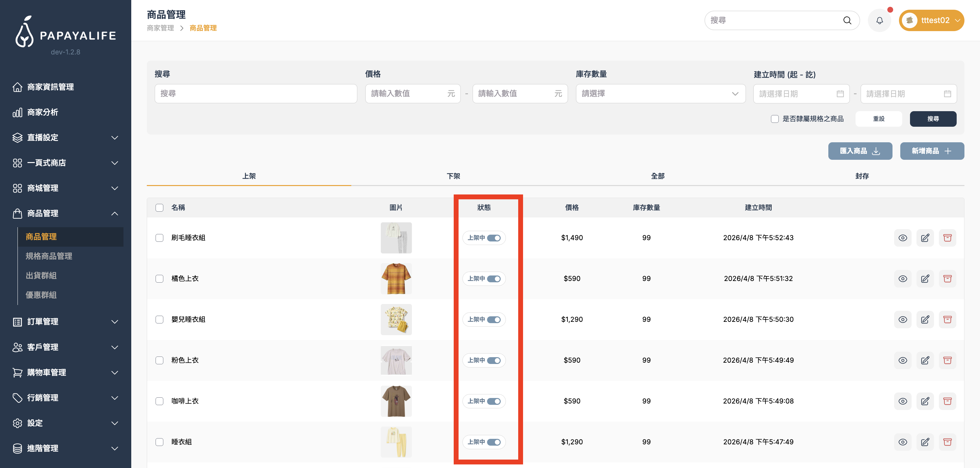Click the 重設 button
This screenshot has width=980, height=468.
[879, 119]
